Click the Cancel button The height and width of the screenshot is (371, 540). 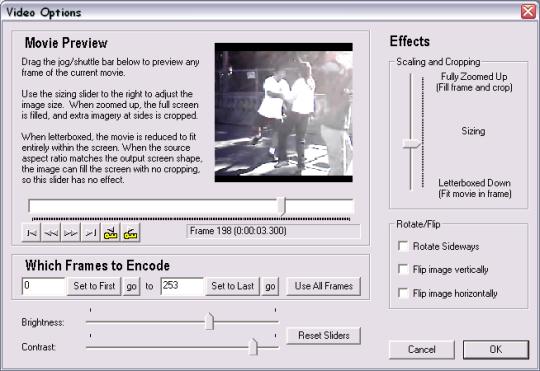tap(422, 350)
